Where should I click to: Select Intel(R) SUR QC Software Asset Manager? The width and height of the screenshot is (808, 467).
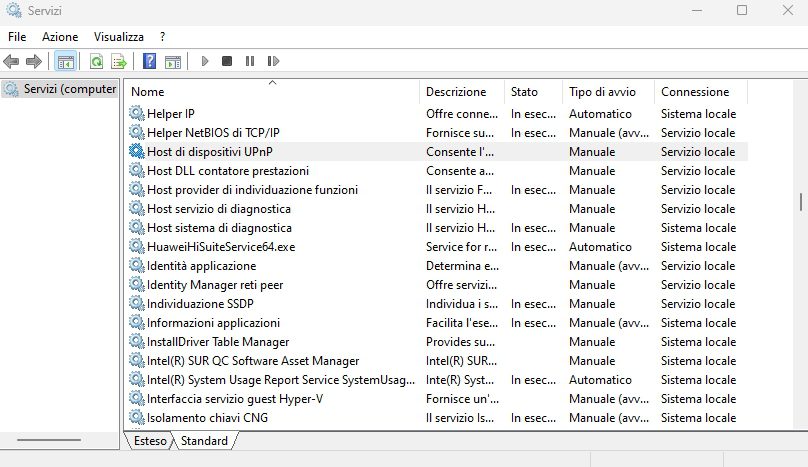click(253, 361)
